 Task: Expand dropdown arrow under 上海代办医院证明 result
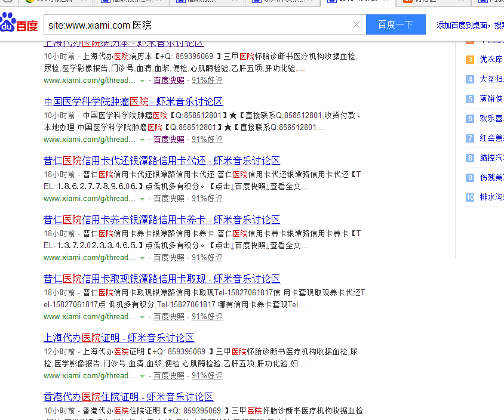[x=142, y=375]
